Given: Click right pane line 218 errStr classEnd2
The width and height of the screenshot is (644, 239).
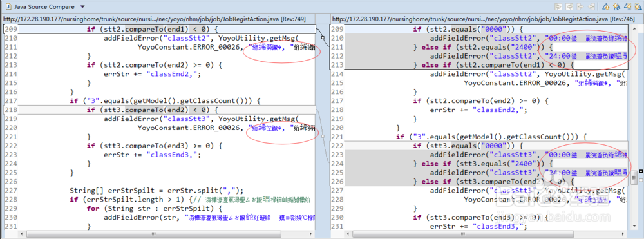Looking at the screenshot, I should point(479,110).
